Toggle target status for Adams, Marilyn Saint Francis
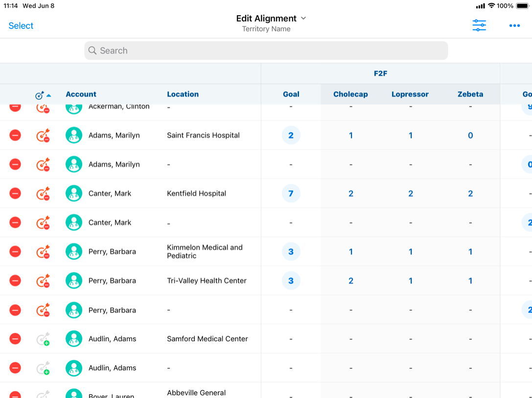This screenshot has width=532, height=398. (43, 135)
